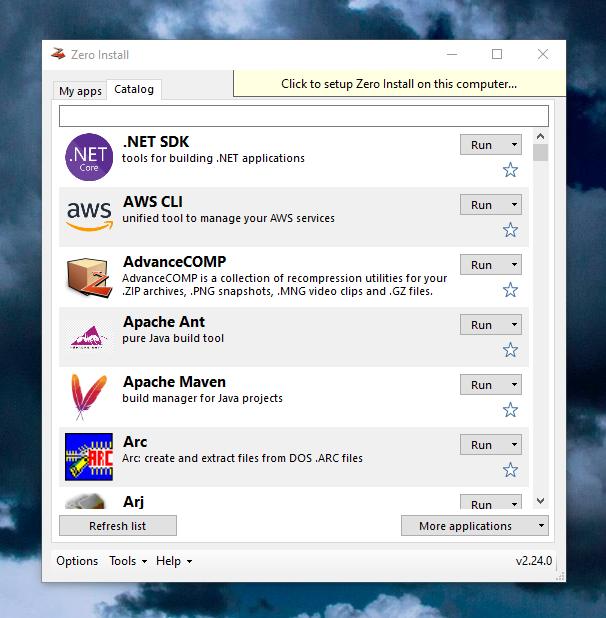Toggle the AdvanceCOMP favorite star
This screenshot has width=606, height=618.
point(510,290)
